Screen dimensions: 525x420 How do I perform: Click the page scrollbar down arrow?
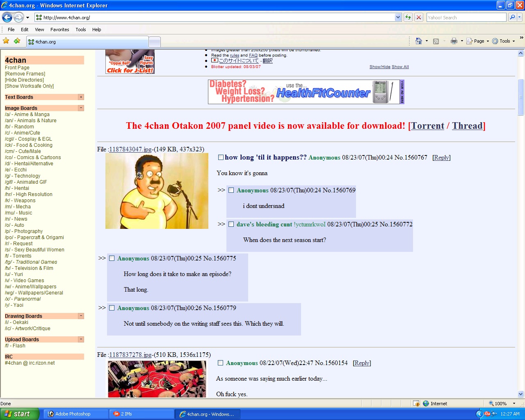click(x=521, y=394)
